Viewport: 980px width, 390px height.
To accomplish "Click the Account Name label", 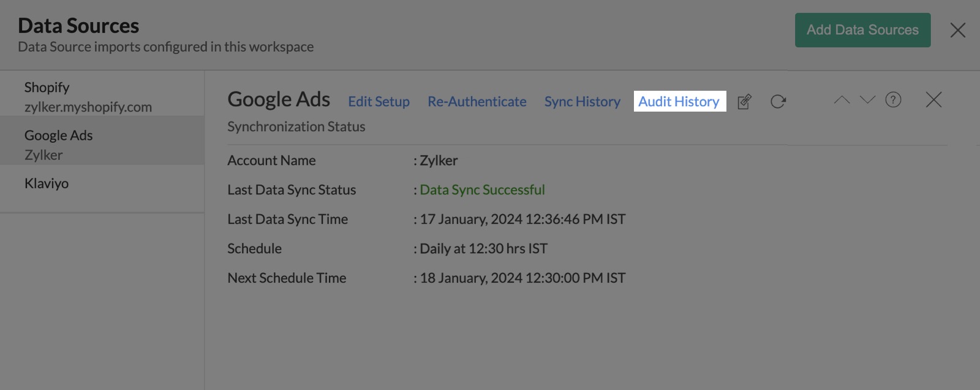I will [x=271, y=161].
